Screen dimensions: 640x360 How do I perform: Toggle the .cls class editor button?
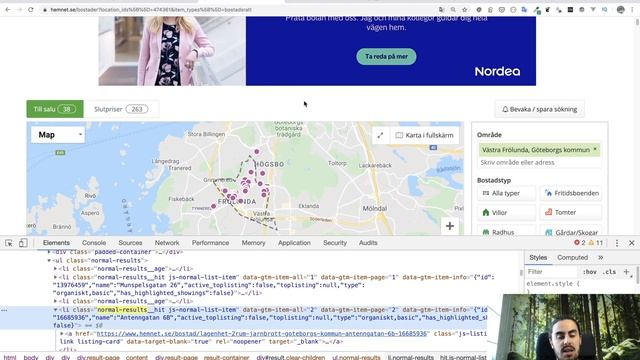coord(609,272)
